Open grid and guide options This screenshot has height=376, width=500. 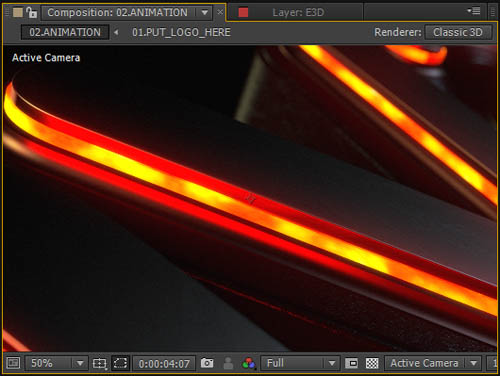(100, 363)
